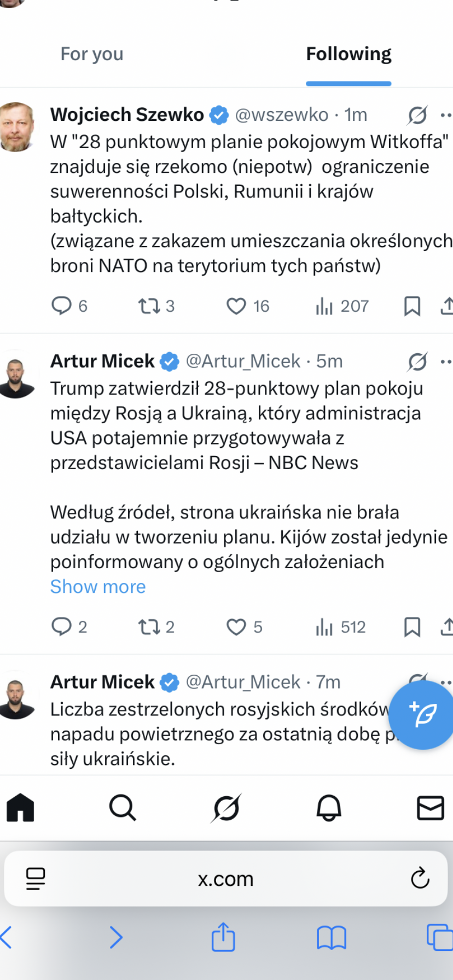Bookmark Wojciech Szewko's post
Image resolution: width=453 pixels, height=980 pixels.
pyautogui.click(x=412, y=306)
